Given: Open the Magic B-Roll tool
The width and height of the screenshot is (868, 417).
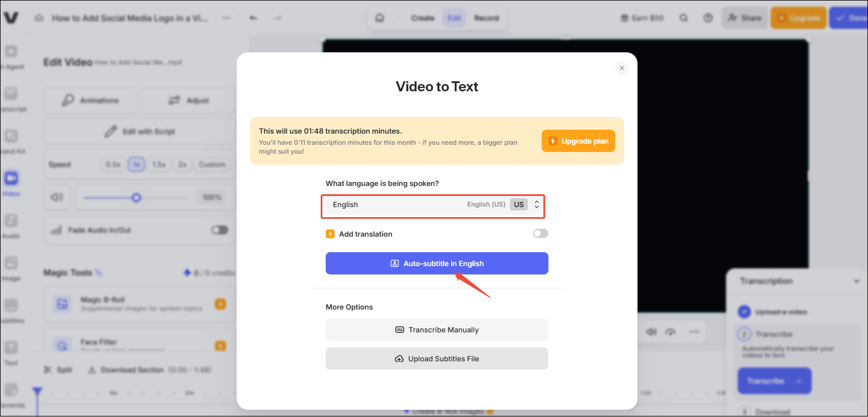Looking at the screenshot, I should [x=139, y=303].
